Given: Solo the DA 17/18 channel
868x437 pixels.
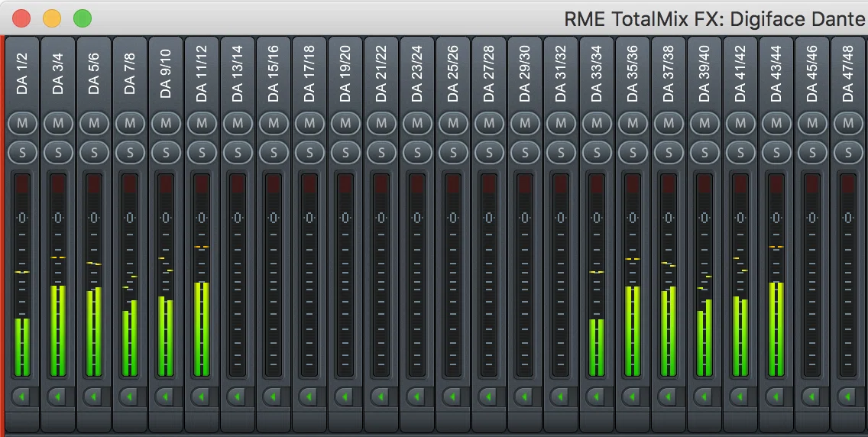Looking at the screenshot, I should pyautogui.click(x=309, y=152).
